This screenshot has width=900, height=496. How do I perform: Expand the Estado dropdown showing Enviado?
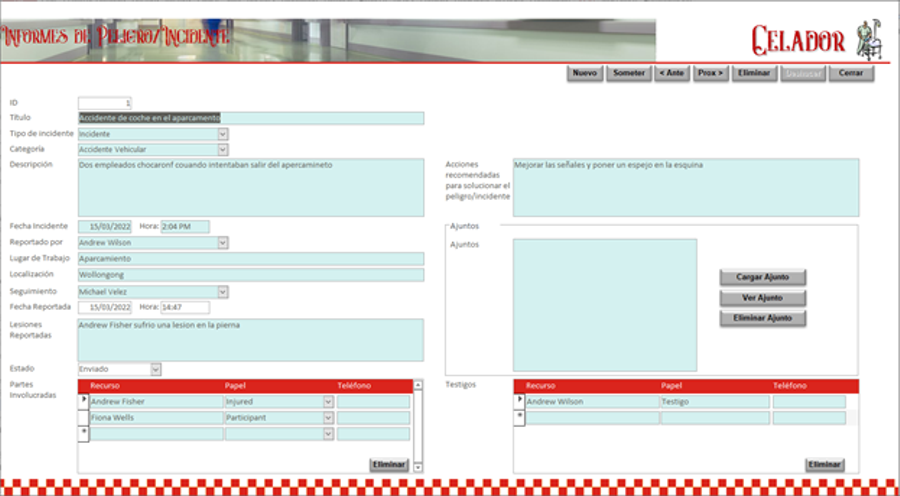(x=155, y=369)
